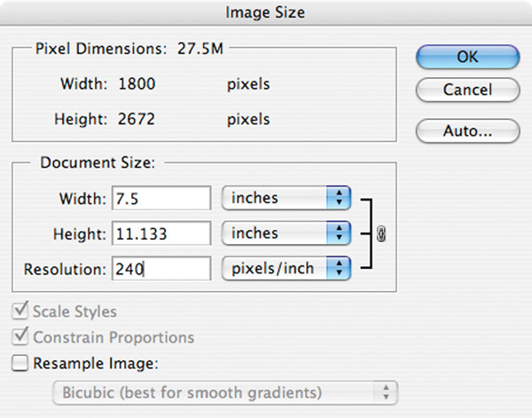532x418 pixels.
Task: Click the Width units stepper arrows
Action: point(339,198)
